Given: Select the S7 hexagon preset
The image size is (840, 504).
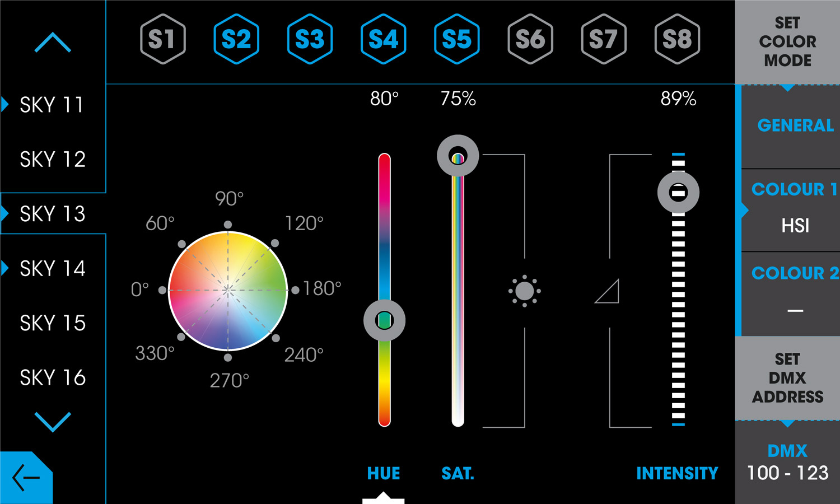Looking at the screenshot, I should [x=604, y=39].
